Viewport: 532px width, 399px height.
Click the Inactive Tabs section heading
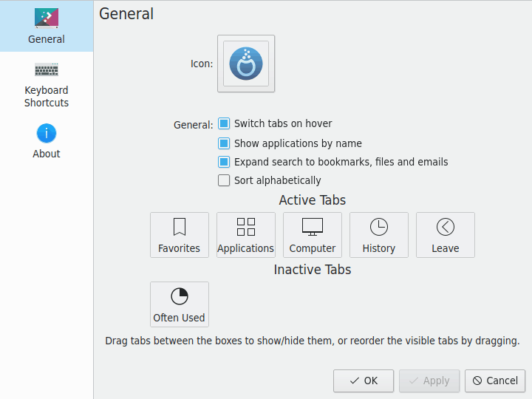(313, 270)
